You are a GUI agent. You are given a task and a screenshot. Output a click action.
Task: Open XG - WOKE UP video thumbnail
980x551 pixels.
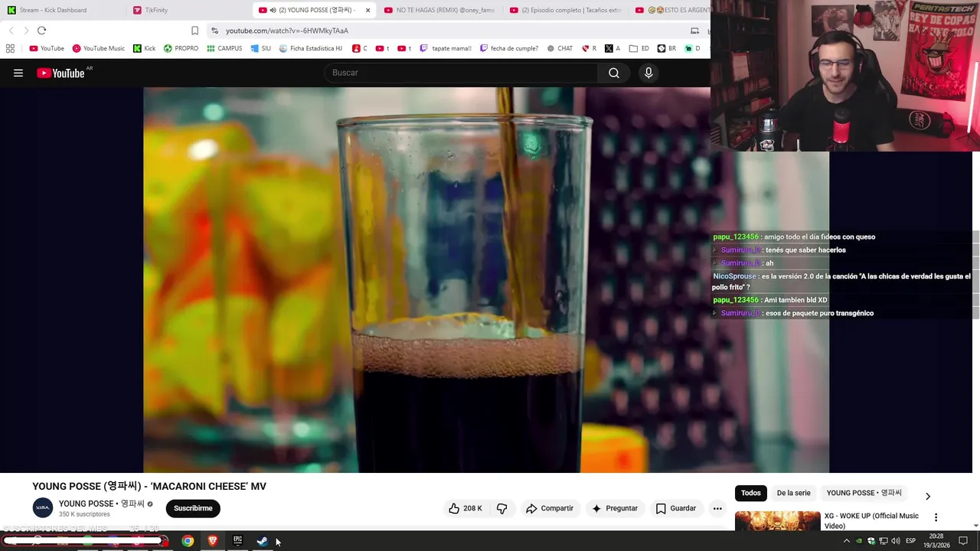(x=777, y=521)
